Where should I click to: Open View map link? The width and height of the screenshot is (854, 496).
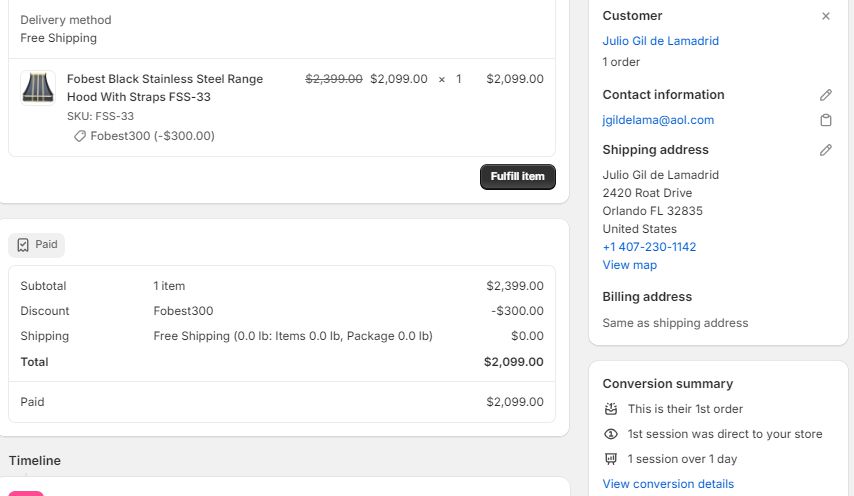coord(630,265)
